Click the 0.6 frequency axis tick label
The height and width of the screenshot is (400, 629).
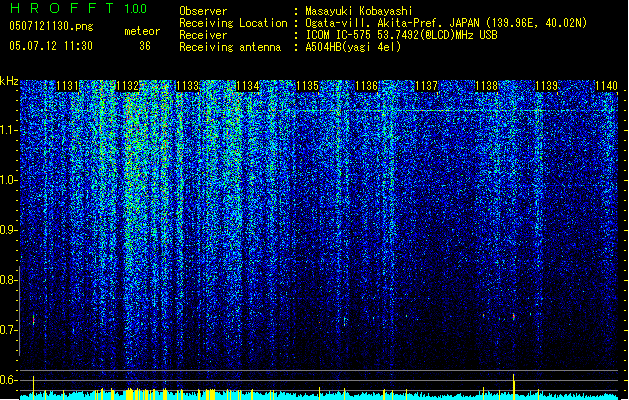coord(9,380)
